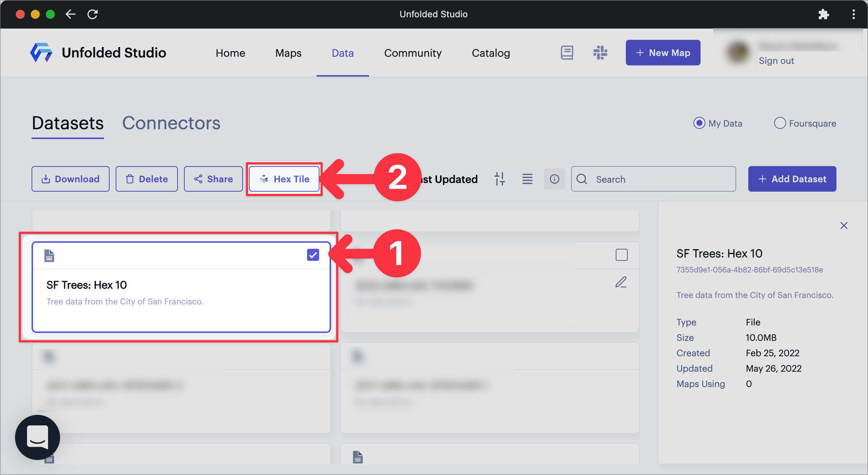Open the documentation book icon

pyautogui.click(x=567, y=53)
